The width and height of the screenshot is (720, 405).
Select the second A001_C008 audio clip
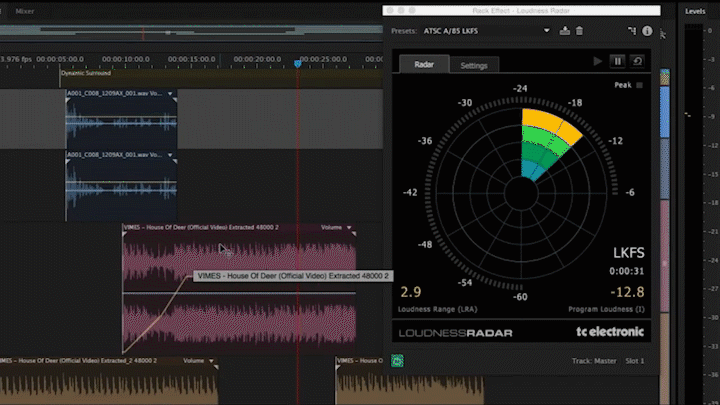pos(121,186)
